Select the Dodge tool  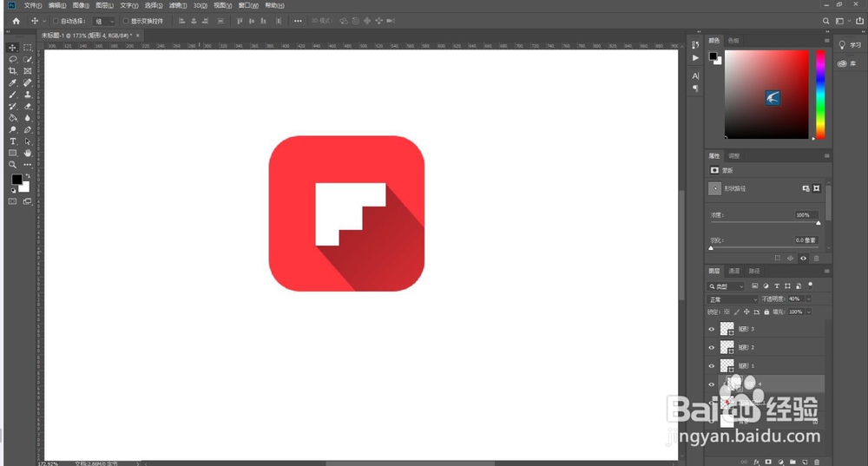(x=12, y=129)
